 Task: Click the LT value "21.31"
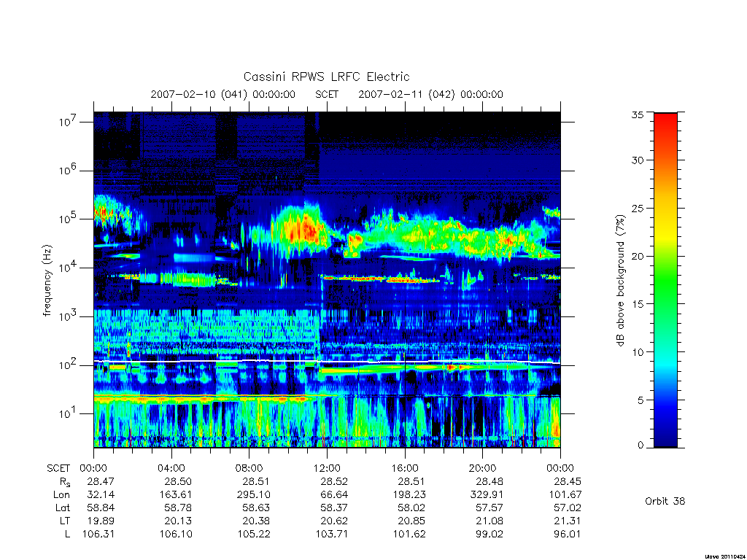pyautogui.click(x=567, y=521)
